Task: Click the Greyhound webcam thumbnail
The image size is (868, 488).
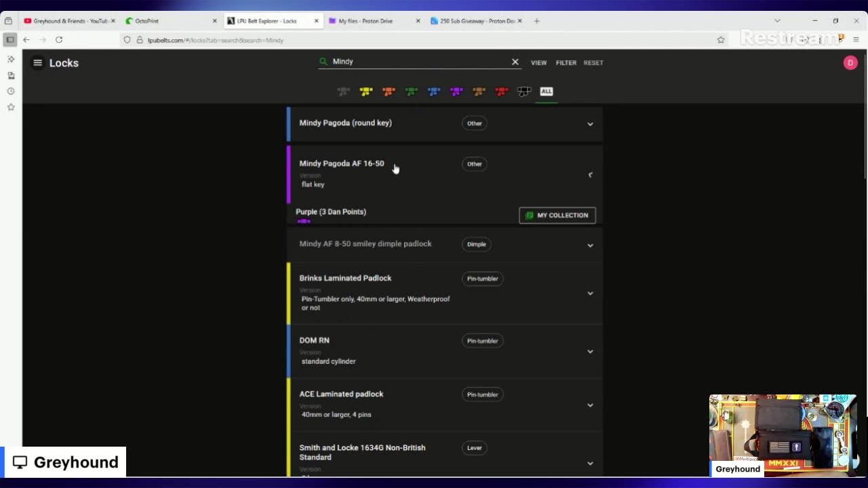Action: point(783,435)
